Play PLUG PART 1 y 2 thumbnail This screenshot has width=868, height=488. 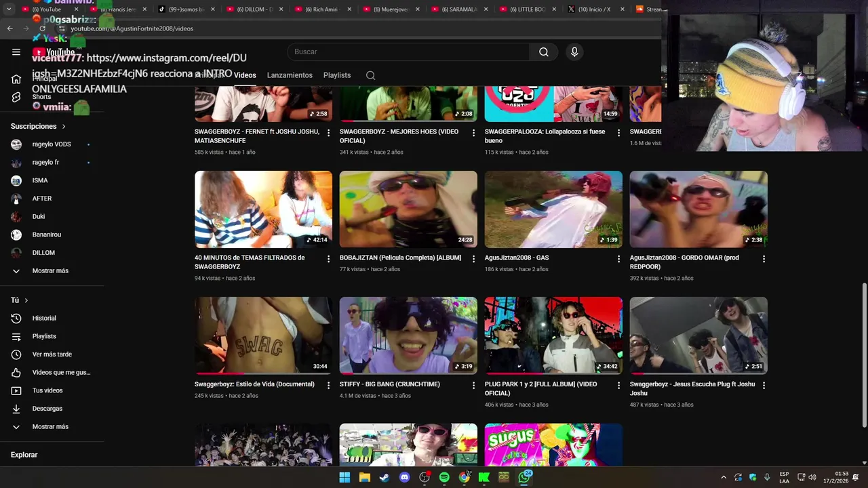click(553, 335)
